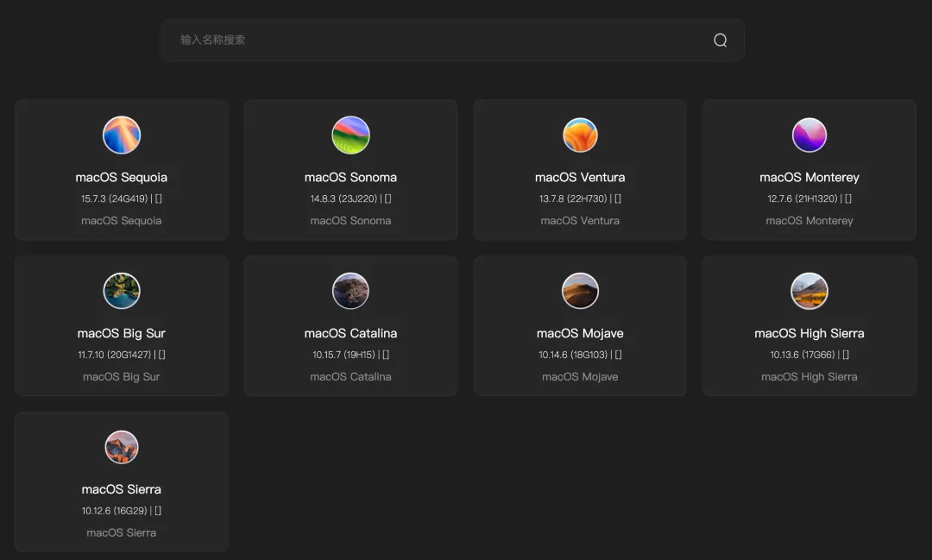Click the macOS Big Sur icon
This screenshot has width=932, height=560.
click(x=122, y=291)
